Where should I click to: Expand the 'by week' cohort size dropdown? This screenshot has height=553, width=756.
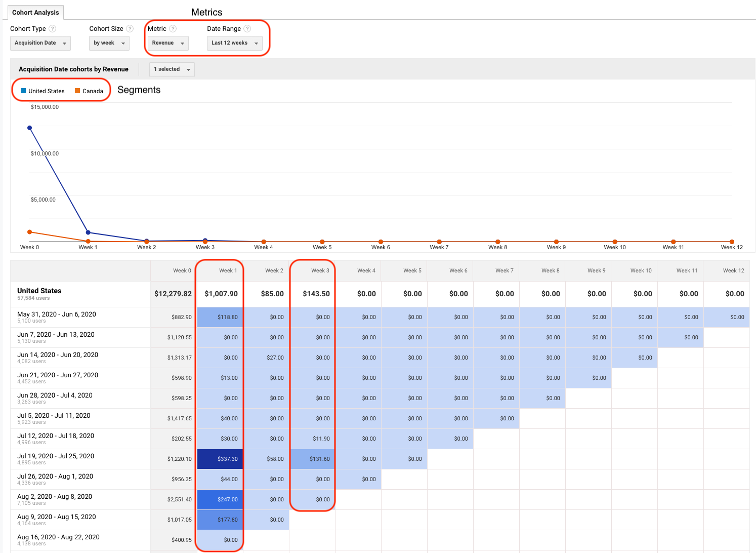pos(109,43)
